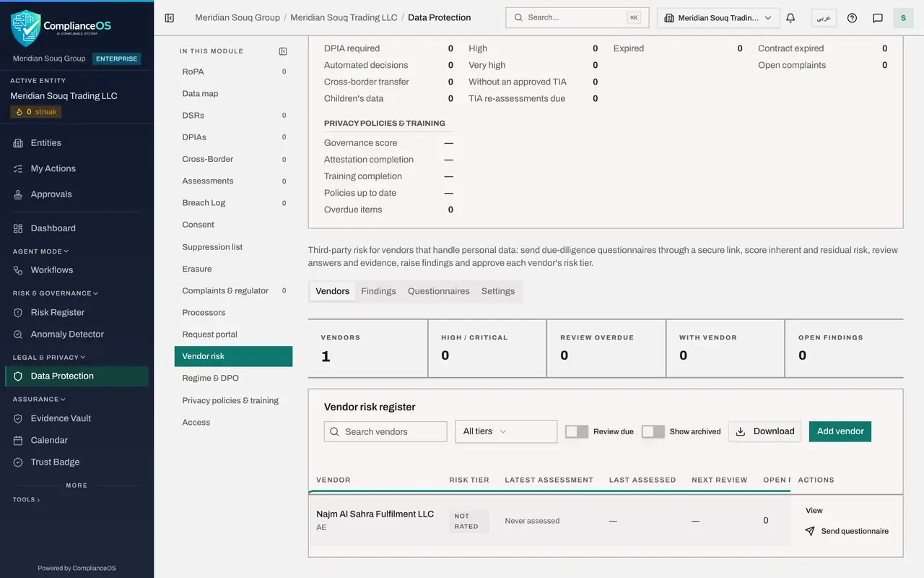Open the Meridian Souq Trading entity selector
This screenshot has height=578, width=924.
(x=718, y=18)
